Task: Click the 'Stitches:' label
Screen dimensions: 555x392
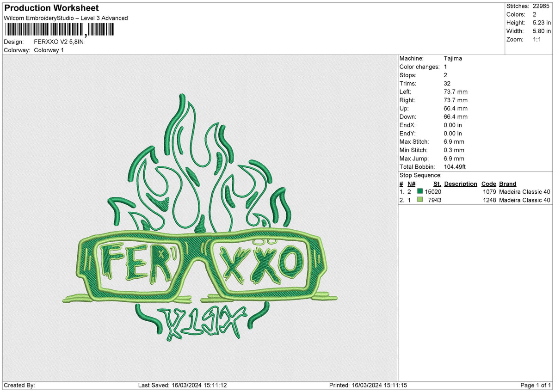Action: [518, 6]
